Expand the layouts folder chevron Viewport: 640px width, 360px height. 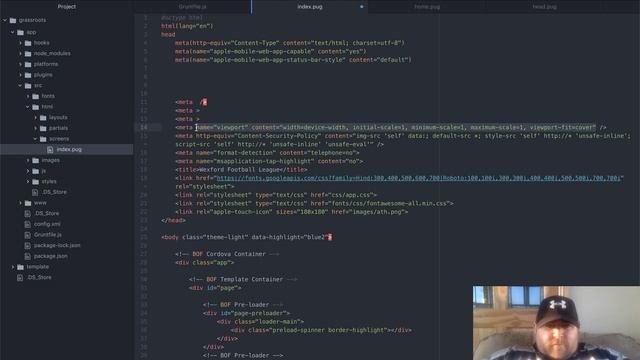(36, 117)
